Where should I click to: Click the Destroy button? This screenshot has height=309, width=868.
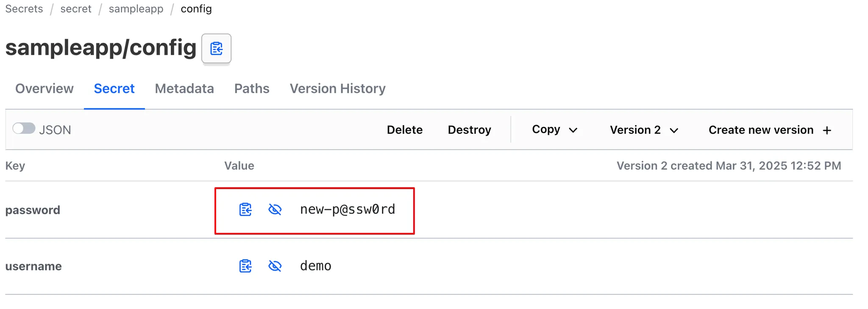point(470,130)
